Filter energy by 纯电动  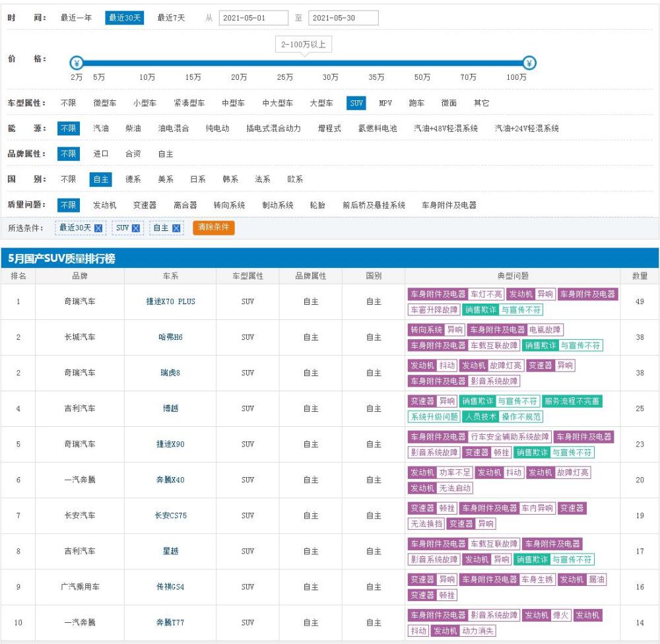click(217, 129)
